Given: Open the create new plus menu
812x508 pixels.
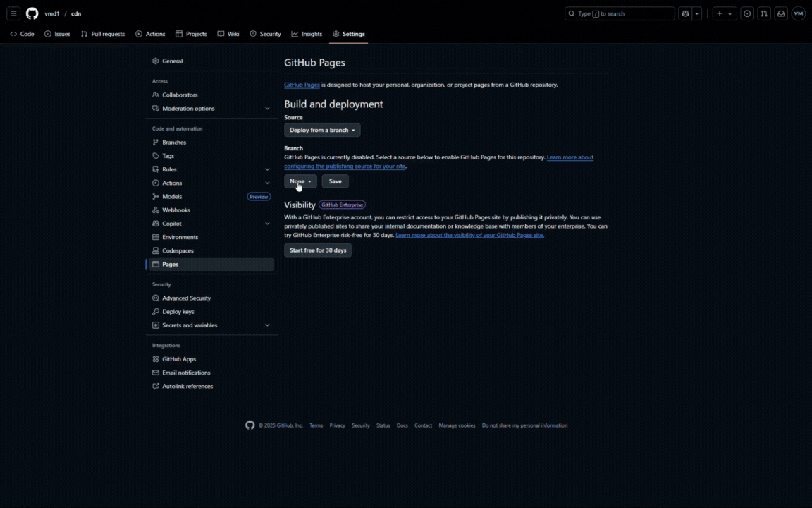Looking at the screenshot, I should (x=724, y=13).
